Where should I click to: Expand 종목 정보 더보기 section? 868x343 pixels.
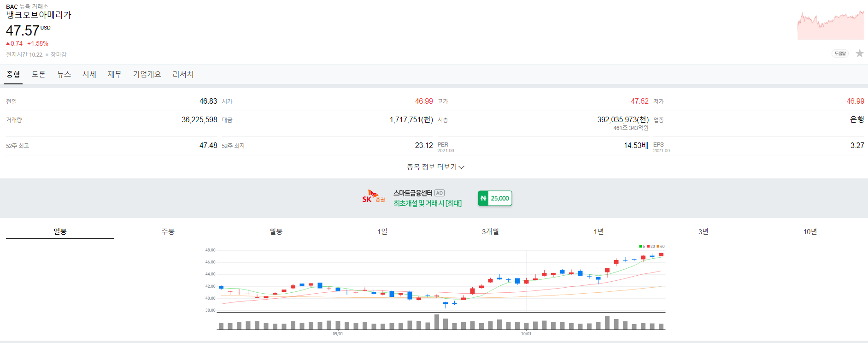coord(435,167)
